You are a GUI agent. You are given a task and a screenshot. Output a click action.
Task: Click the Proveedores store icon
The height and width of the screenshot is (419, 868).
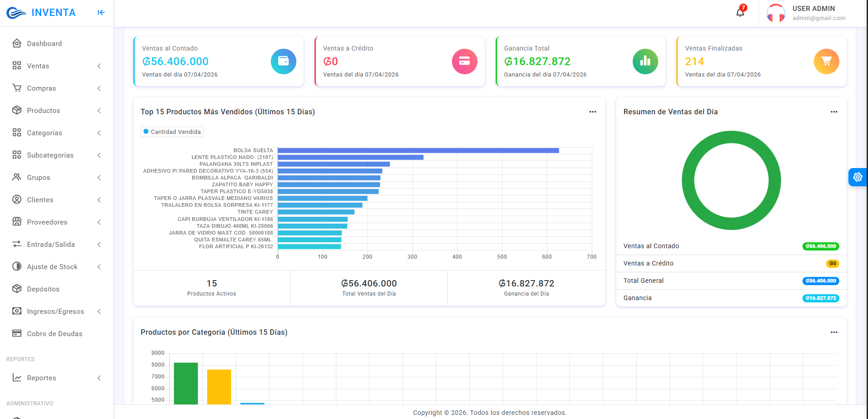coord(17,222)
